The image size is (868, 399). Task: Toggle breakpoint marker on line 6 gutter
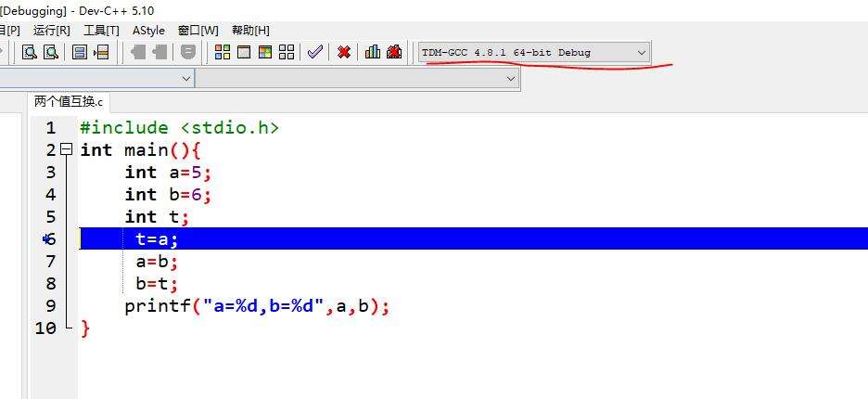pyautogui.click(x=48, y=238)
